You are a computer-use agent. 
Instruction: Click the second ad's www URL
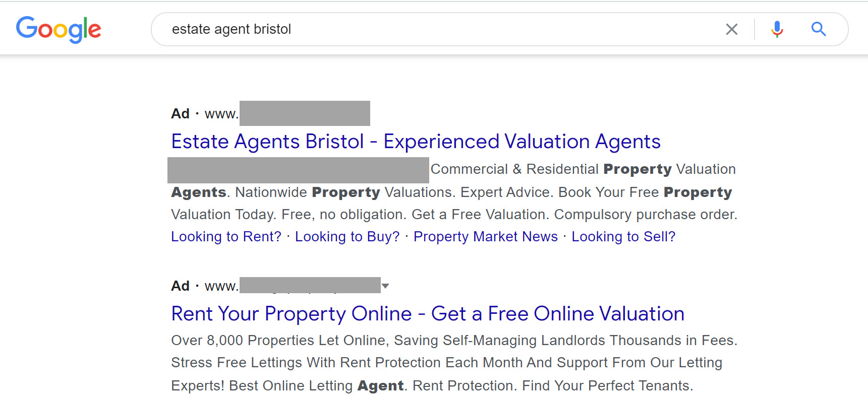click(x=293, y=286)
